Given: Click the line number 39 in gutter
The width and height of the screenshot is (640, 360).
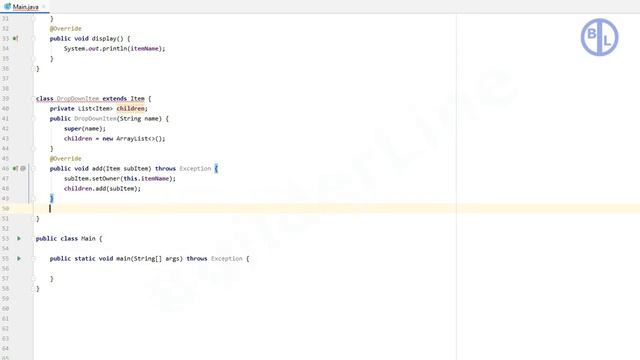Looking at the screenshot, I should pos(5,98).
